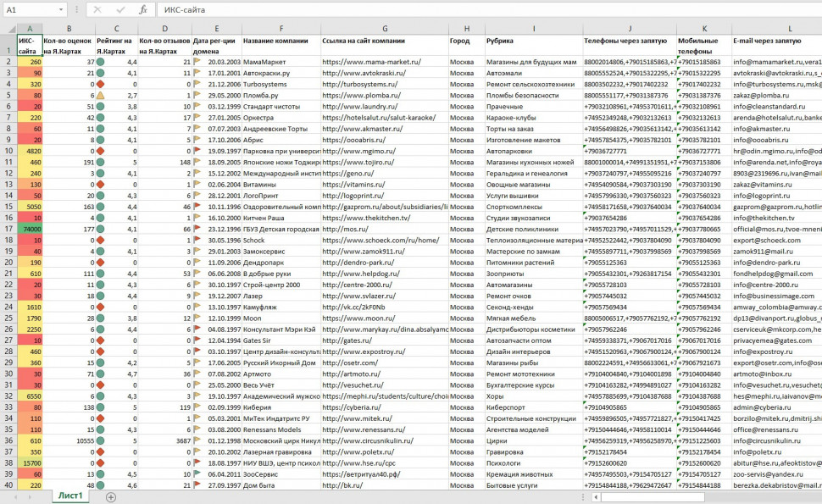This screenshot has height=504, width=822.
Task: Select column A header
Action: click(30, 29)
